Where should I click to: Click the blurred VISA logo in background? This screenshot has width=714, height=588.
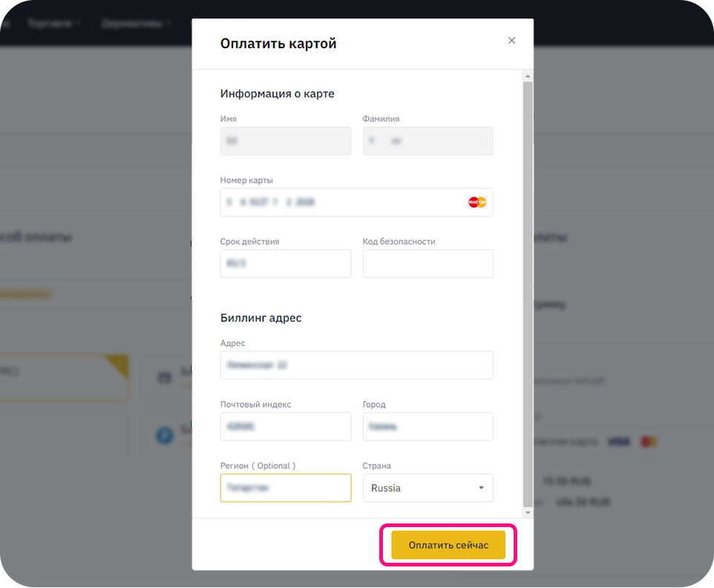(x=618, y=442)
